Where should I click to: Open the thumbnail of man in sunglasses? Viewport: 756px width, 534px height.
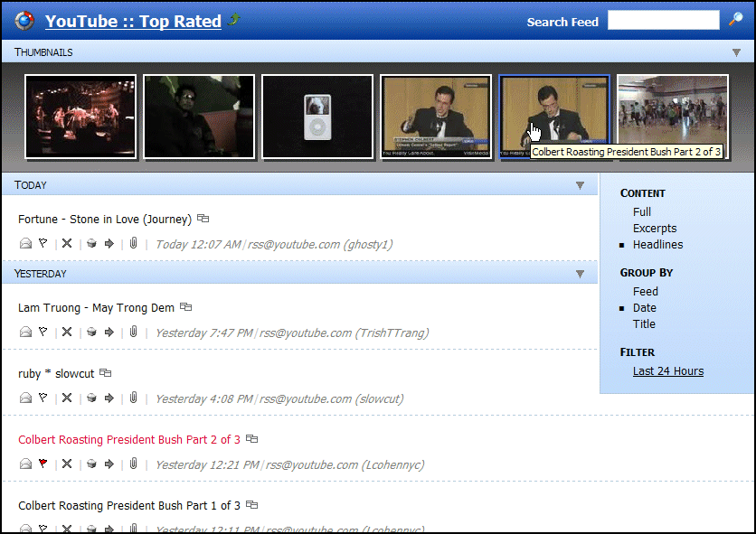point(199,117)
